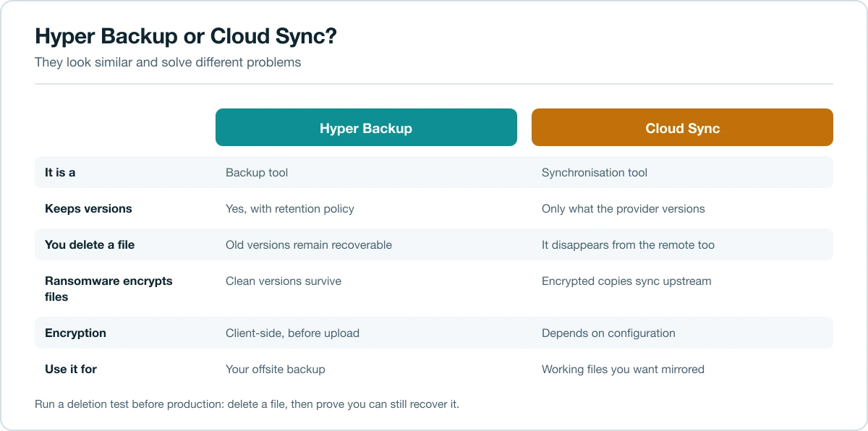The image size is (868, 431).
Task: Click 'Old versions remain recoverable' cell
Action: tap(309, 245)
